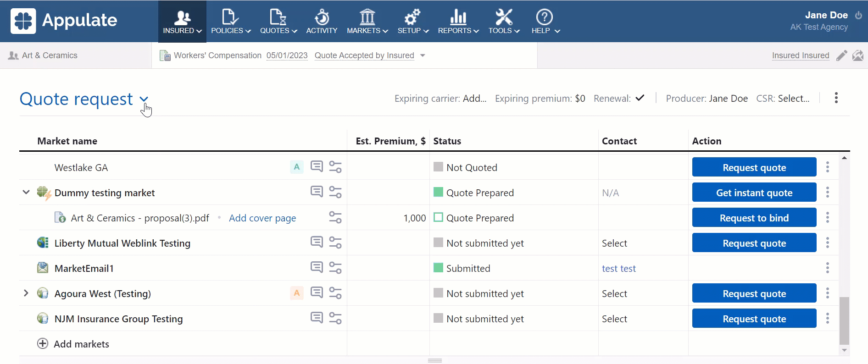
Task: Click Request quote for Westlake GA
Action: [754, 167]
